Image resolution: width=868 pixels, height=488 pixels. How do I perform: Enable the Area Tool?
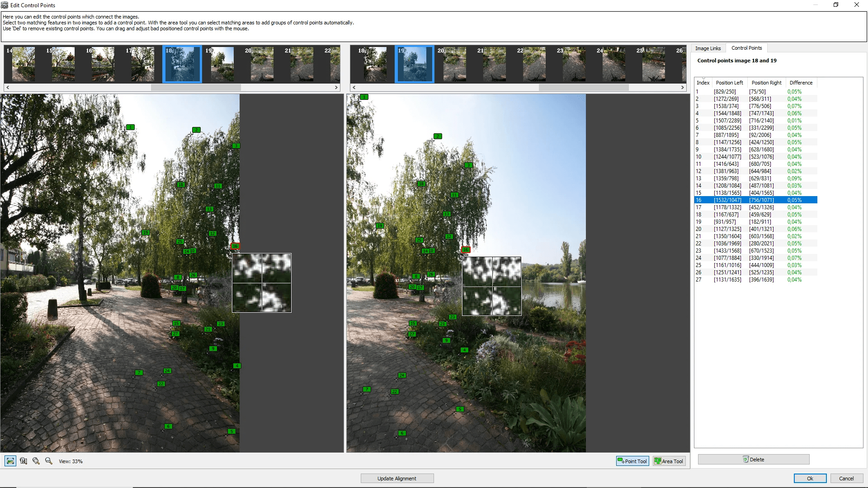click(669, 461)
